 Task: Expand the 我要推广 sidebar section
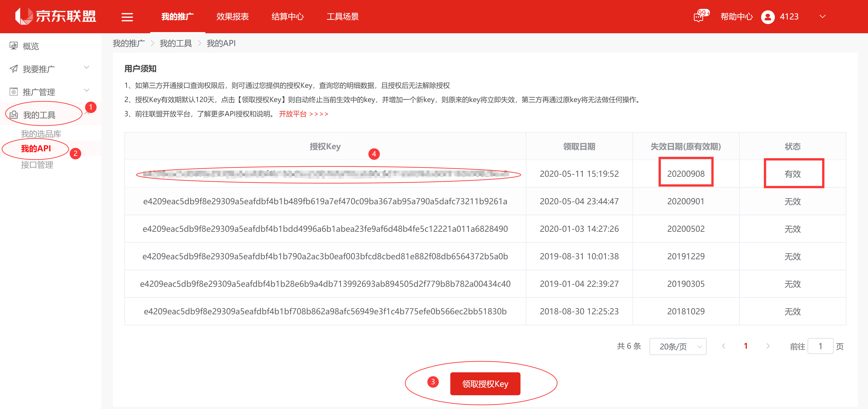(x=87, y=67)
